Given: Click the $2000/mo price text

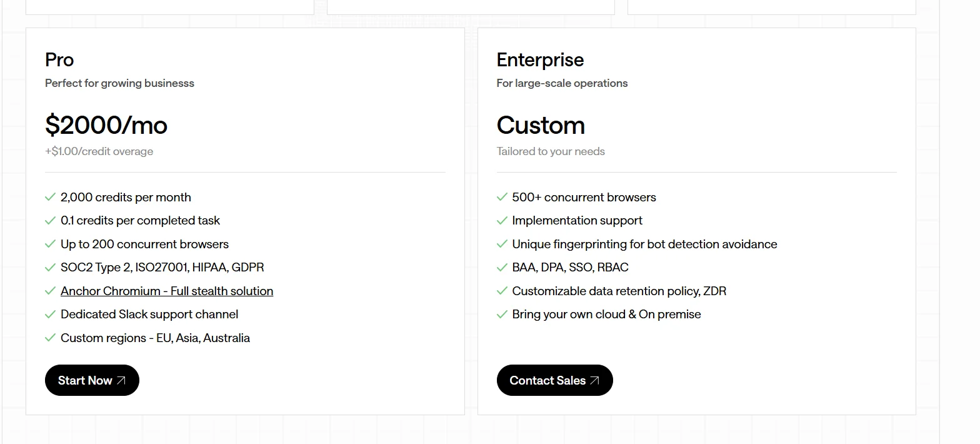Looking at the screenshot, I should [106, 125].
